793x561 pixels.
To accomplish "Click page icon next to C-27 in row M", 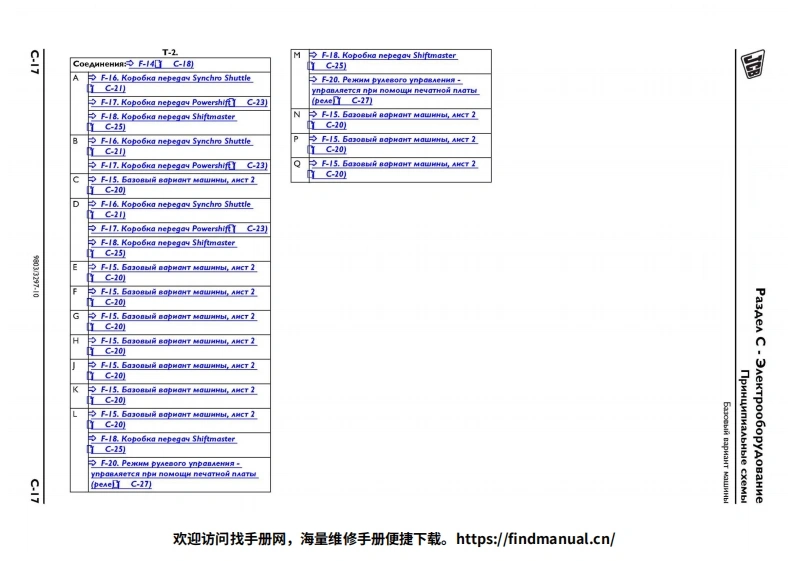I will (x=337, y=101).
